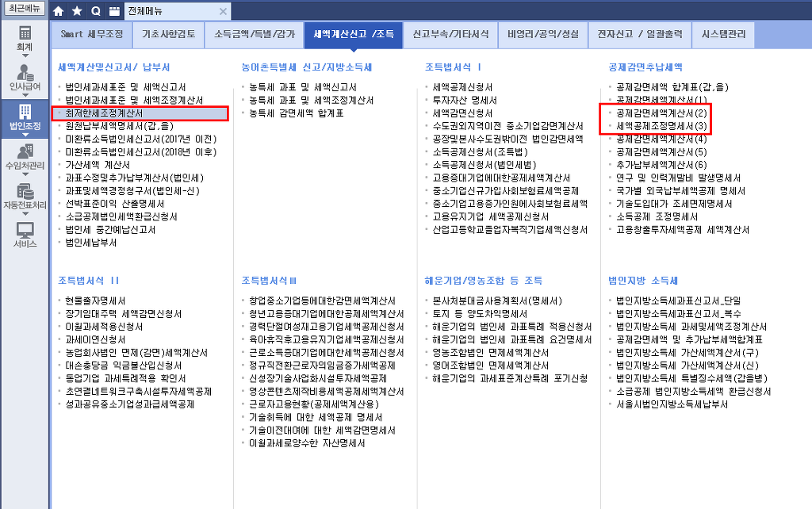Open 농특세 감면세액 합계표
Image resolution: width=812 pixels, height=509 pixels.
297,113
